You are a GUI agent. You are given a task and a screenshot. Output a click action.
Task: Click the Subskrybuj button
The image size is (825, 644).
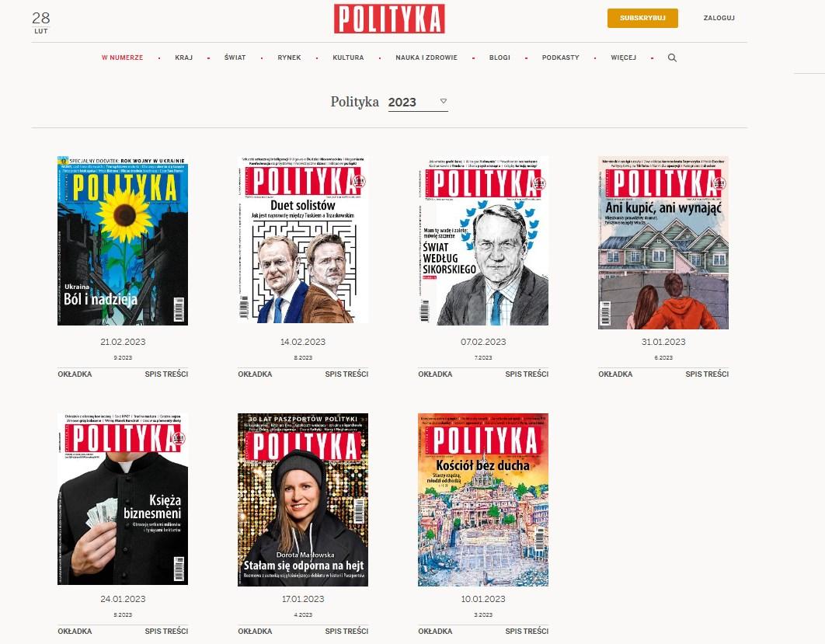(642, 18)
